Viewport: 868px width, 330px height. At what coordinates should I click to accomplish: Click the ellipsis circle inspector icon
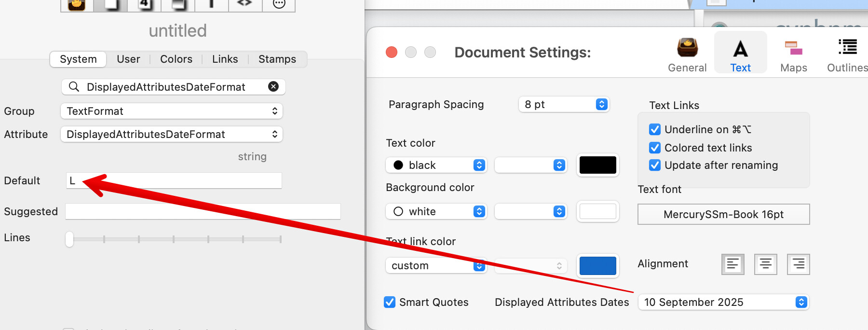[279, 4]
